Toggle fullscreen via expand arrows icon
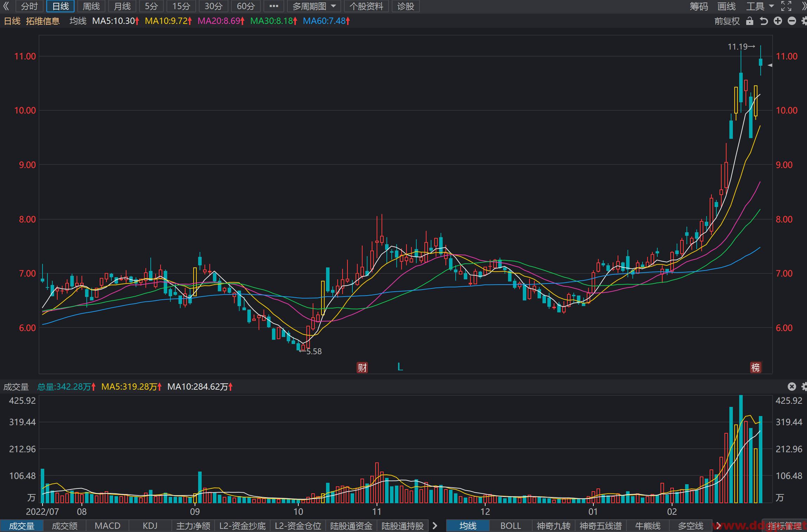 click(786, 6)
